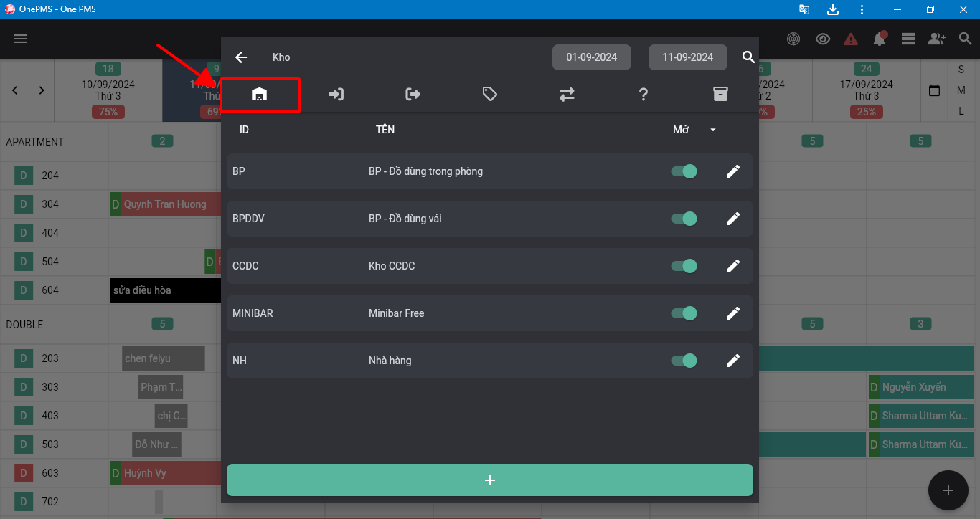Open the chen feiyu booking
The image size is (980, 519).
pos(164,358)
